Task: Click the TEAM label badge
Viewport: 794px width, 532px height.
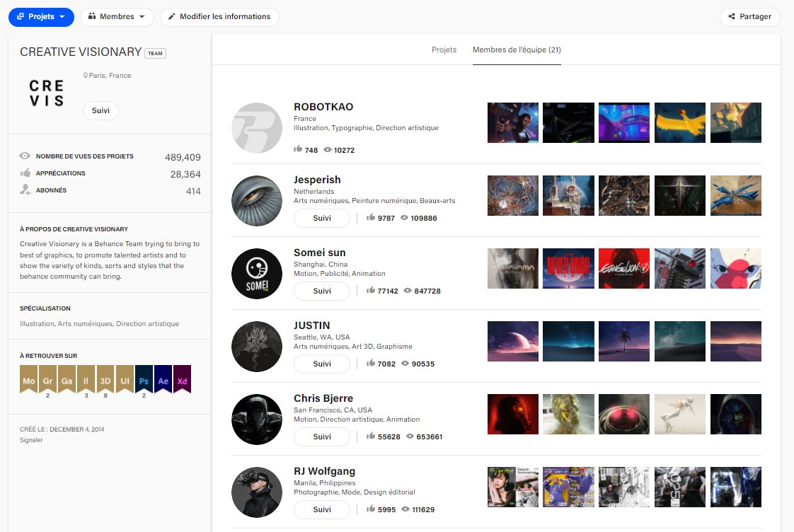Action: tap(156, 53)
